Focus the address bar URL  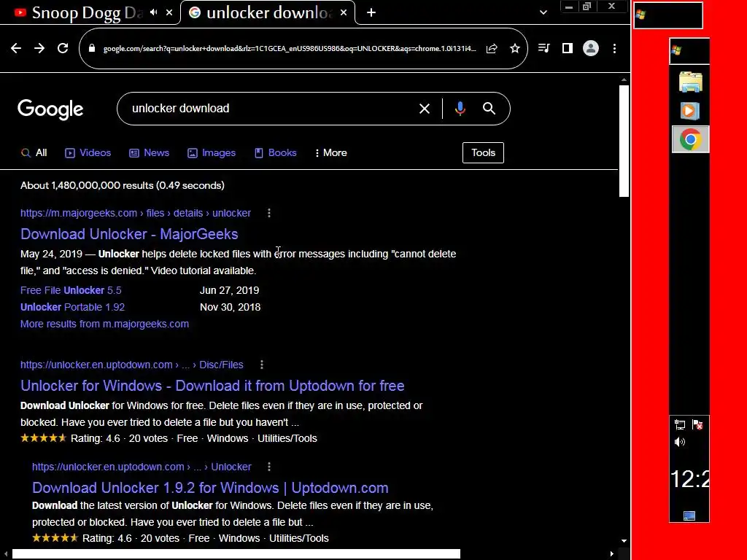(x=290, y=49)
